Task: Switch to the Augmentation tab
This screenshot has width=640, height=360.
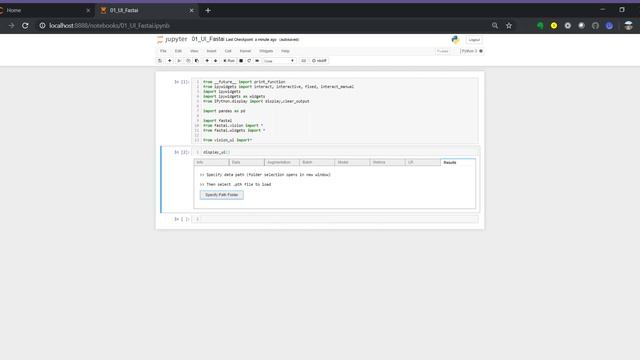Action: pos(282,162)
